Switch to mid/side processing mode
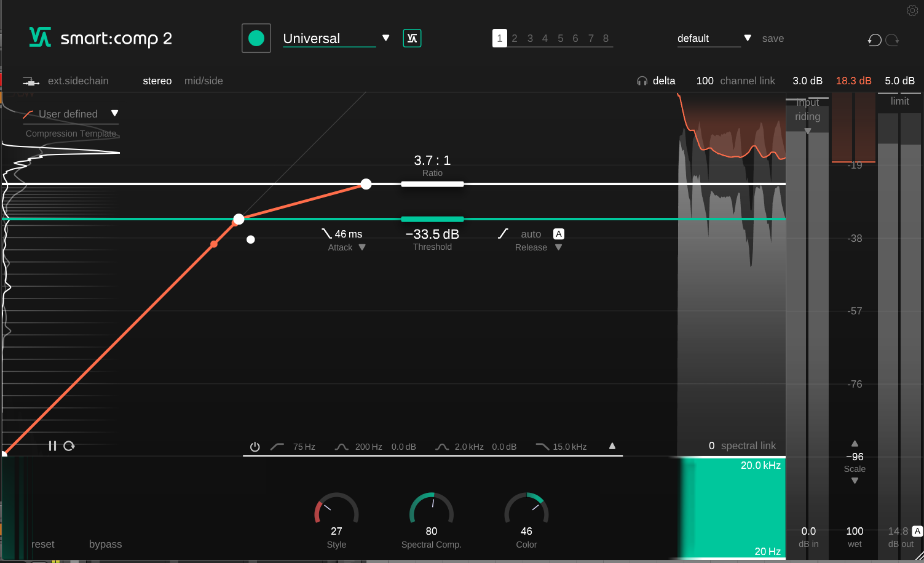 coord(203,81)
